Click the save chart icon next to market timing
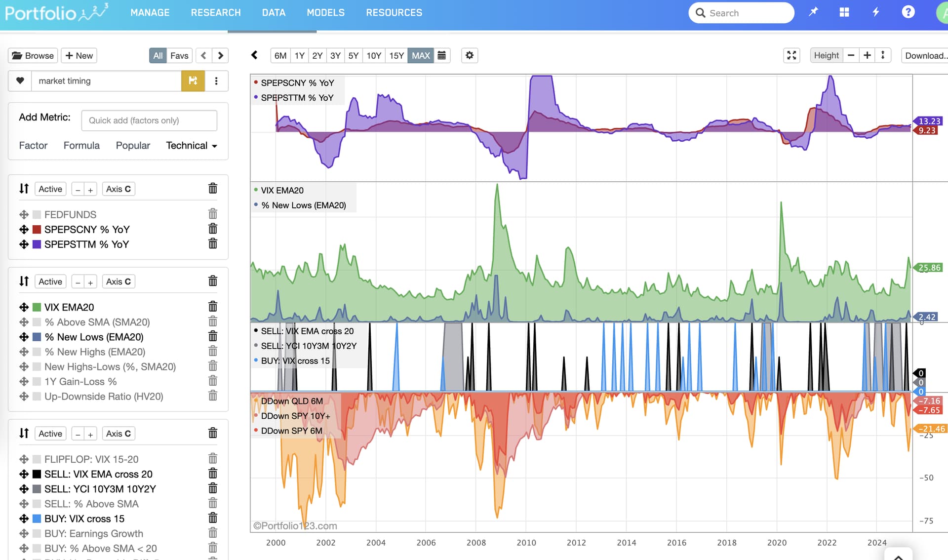This screenshot has height=560, width=948. [193, 81]
